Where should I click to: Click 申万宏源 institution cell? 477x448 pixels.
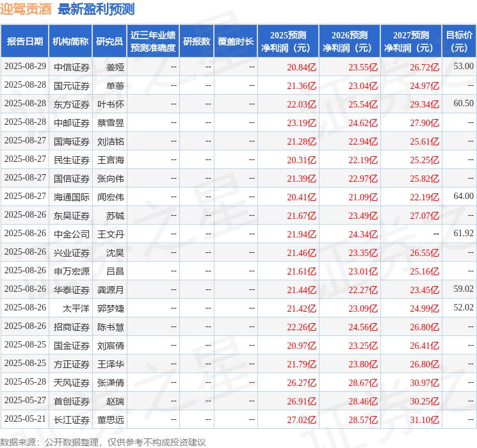click(x=72, y=271)
